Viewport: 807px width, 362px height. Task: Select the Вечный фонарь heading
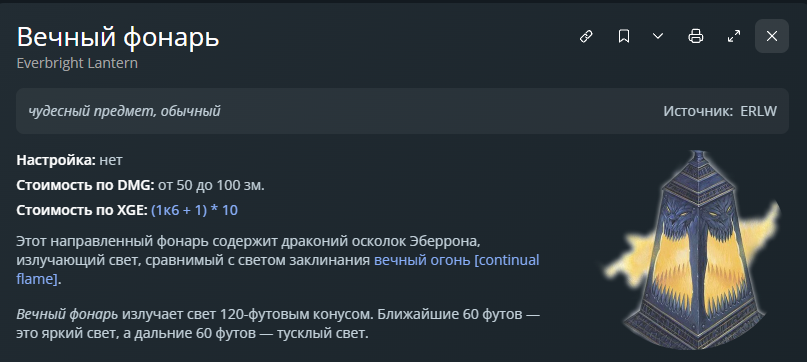click(118, 37)
